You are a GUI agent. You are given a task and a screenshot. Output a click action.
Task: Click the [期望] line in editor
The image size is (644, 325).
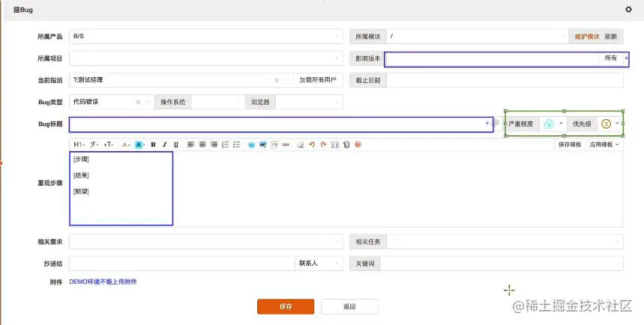point(81,192)
